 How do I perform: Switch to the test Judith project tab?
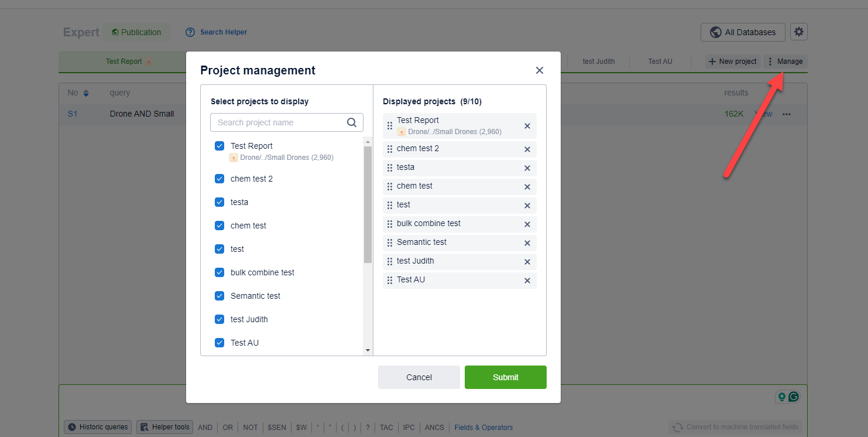coord(598,62)
